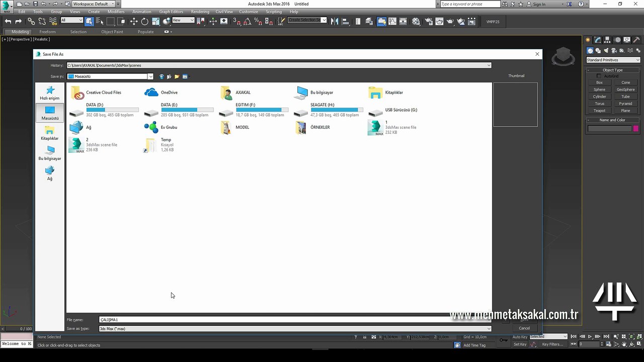Open the Standard Primitives dropdown
The width and height of the screenshot is (644, 362).
coord(613,60)
